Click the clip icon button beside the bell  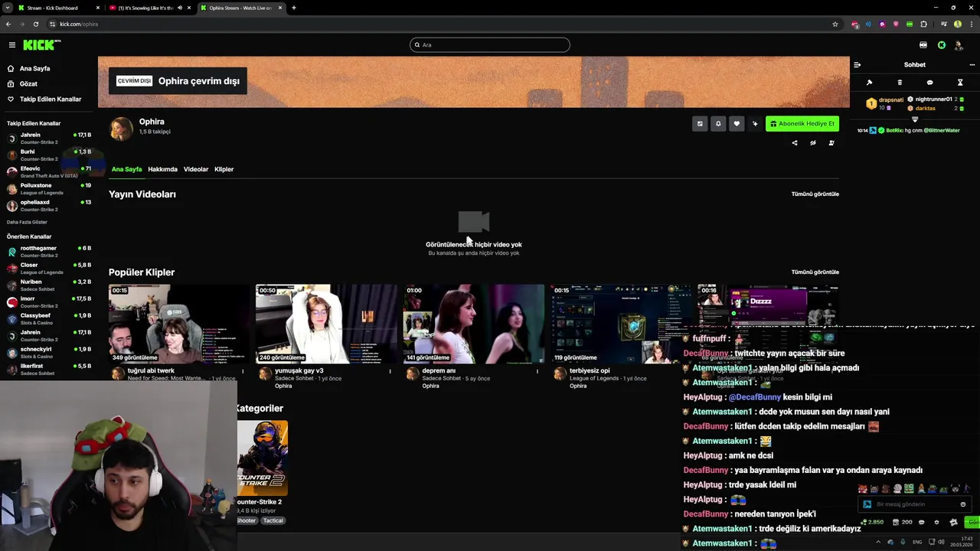[700, 124]
